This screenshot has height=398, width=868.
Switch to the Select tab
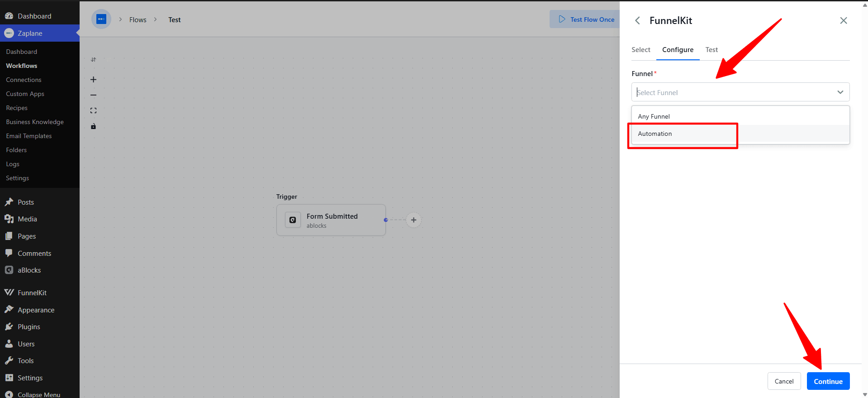(x=641, y=50)
